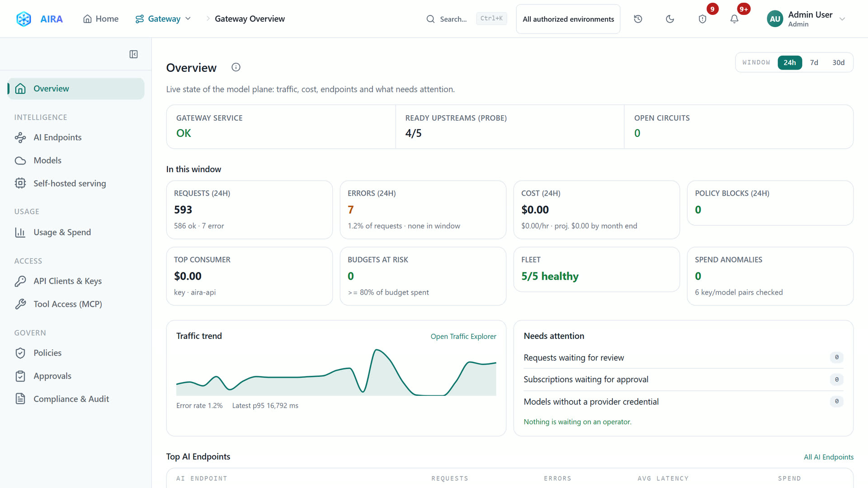Expand the Gateway dropdown chevron
The width and height of the screenshot is (868, 488).
coord(188,19)
